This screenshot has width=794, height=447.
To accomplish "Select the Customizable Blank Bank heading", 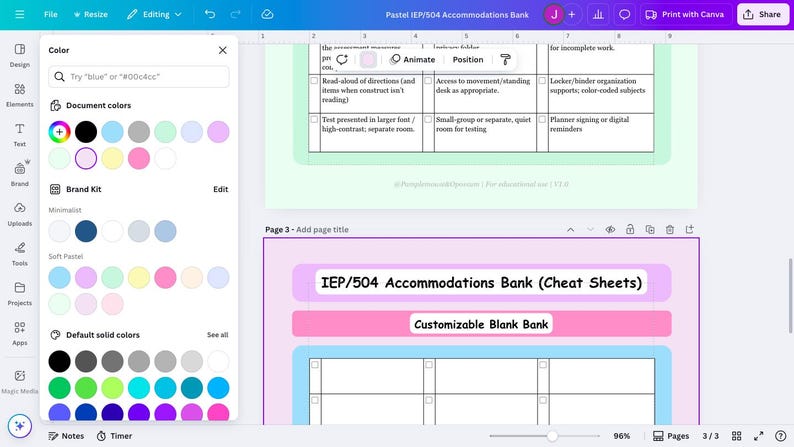I will click(481, 324).
